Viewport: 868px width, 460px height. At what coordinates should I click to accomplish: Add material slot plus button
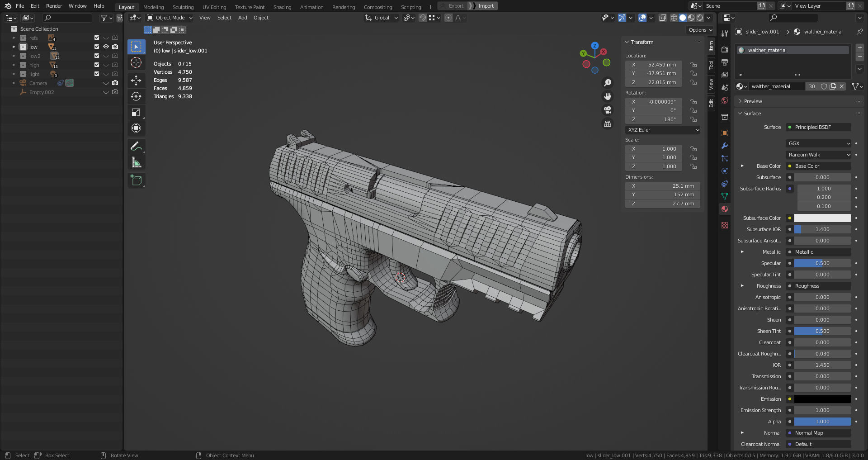pyautogui.click(x=860, y=47)
